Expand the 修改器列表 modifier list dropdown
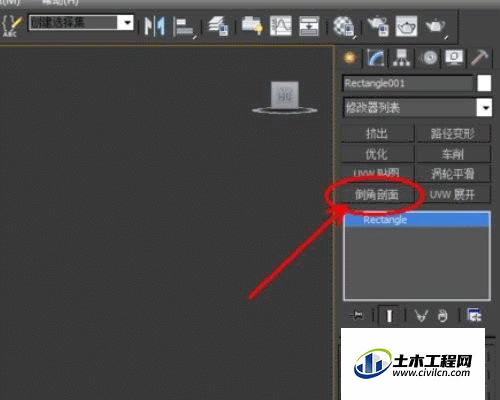This screenshot has width=500, height=400. 417,107
